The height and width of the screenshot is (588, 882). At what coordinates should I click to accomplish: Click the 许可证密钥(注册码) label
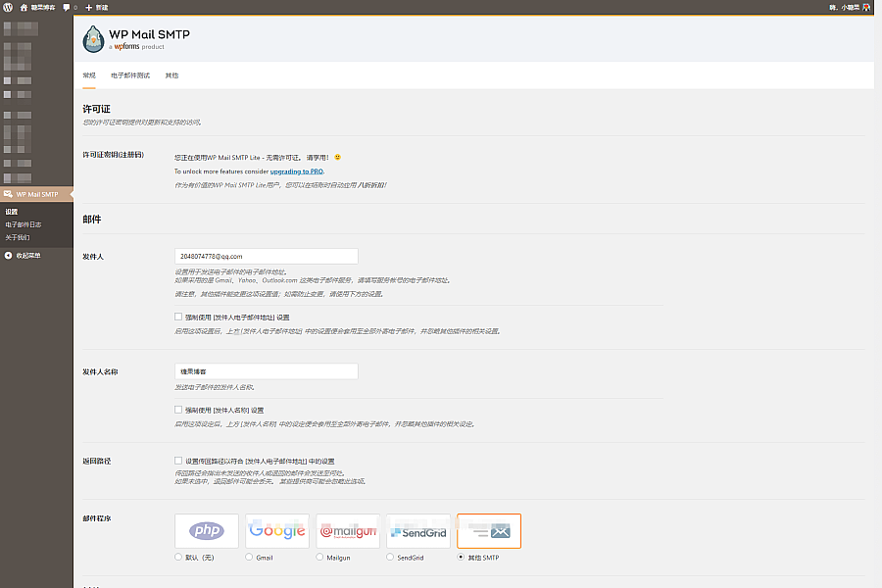113,155
